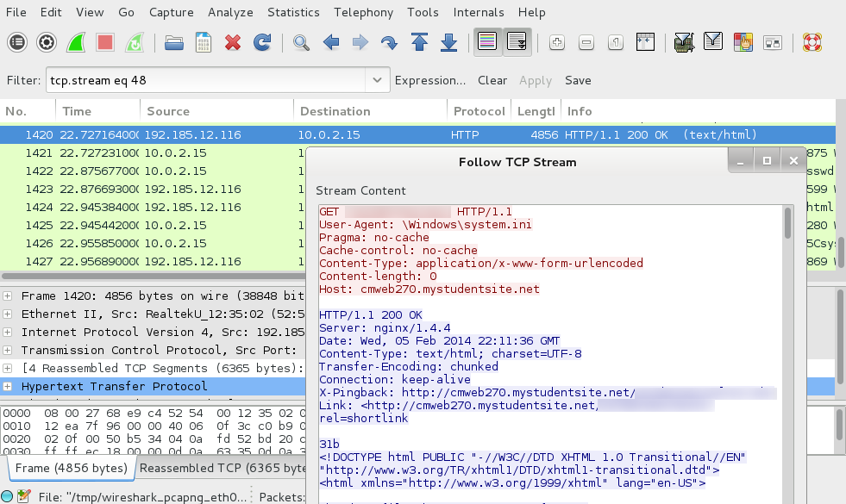
Task: Find a packet with magnifier icon
Action: 301,42
